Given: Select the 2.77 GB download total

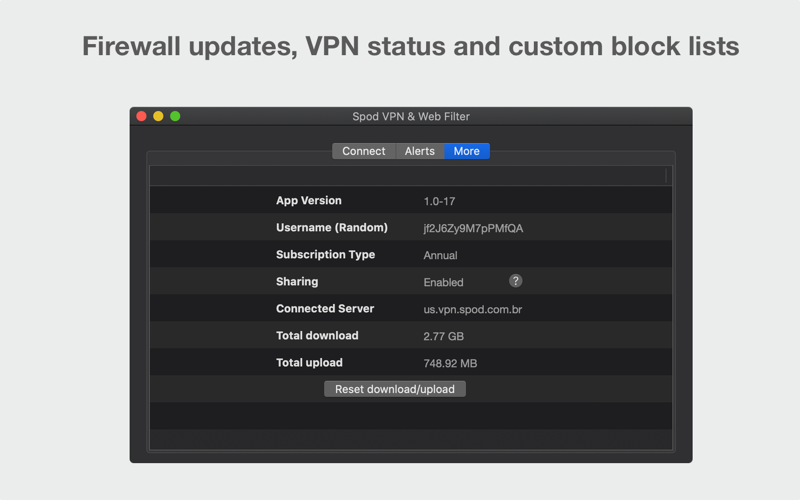Looking at the screenshot, I should [x=443, y=336].
